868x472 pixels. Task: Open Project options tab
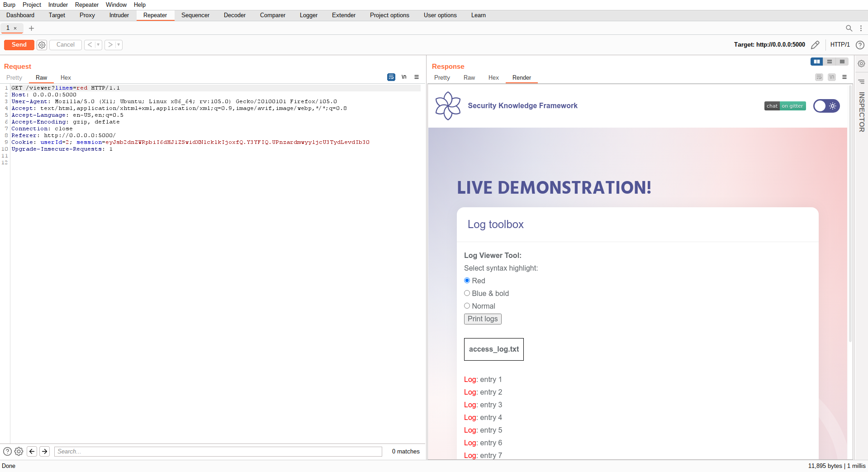pos(389,15)
